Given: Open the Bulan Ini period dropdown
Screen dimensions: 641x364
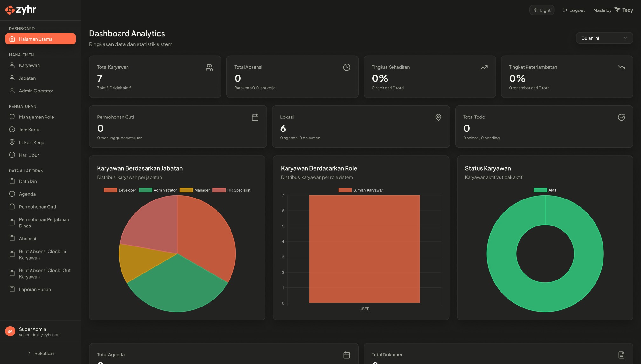Looking at the screenshot, I should pos(604,38).
